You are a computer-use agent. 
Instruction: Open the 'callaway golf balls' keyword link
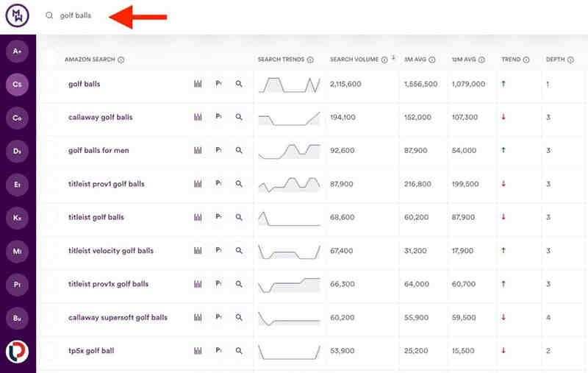(101, 118)
